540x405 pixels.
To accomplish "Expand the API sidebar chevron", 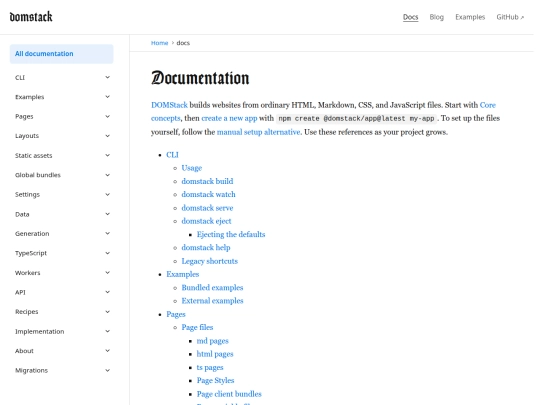I will tap(107, 292).
